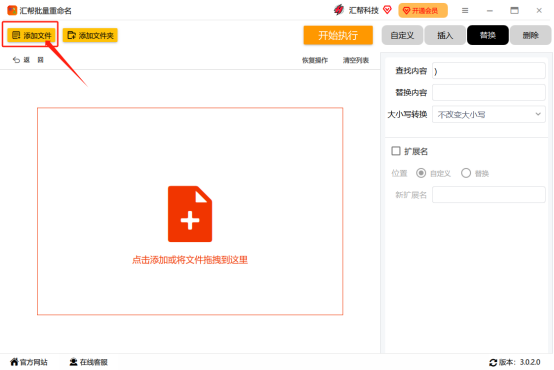The height and width of the screenshot is (370, 554).
Task: Click 点击添加或将文件拖拽到这里 text
Action: [x=190, y=260]
